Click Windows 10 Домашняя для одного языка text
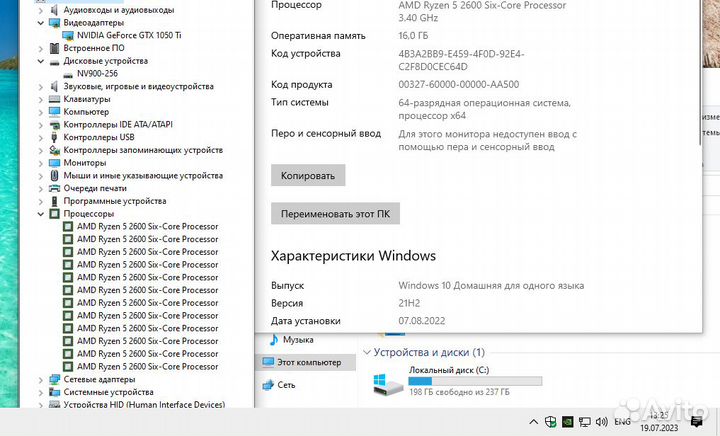 point(491,285)
